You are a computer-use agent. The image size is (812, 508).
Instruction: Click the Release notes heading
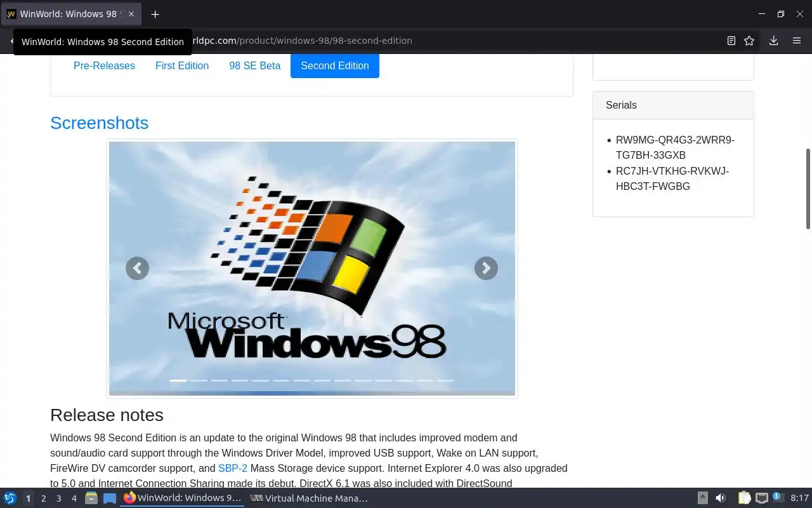107,415
